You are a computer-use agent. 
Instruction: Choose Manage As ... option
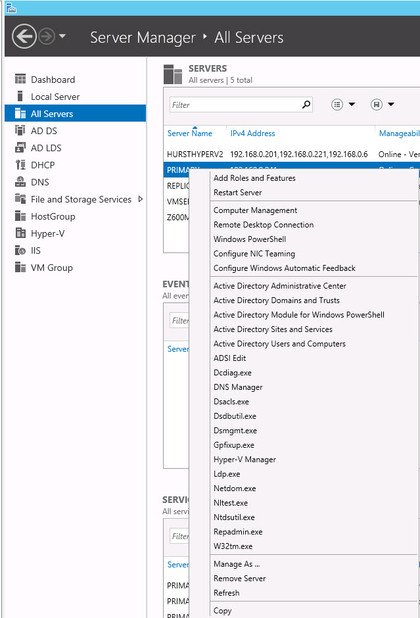(236, 564)
